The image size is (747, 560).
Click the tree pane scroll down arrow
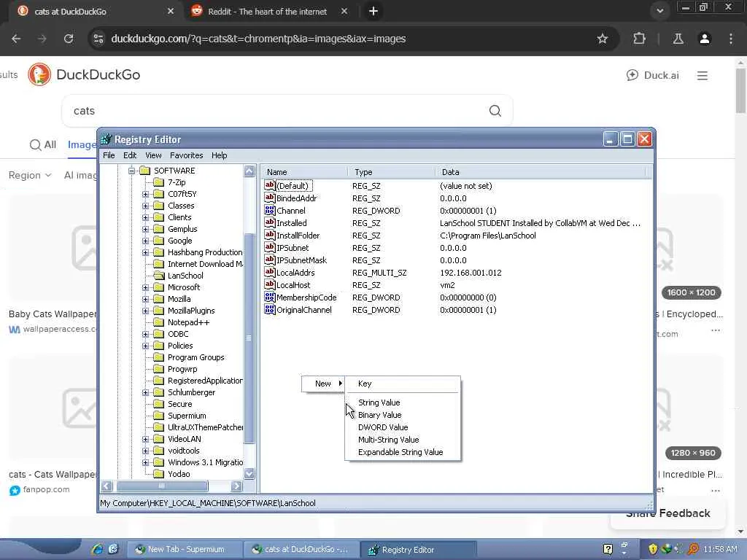[249, 473]
